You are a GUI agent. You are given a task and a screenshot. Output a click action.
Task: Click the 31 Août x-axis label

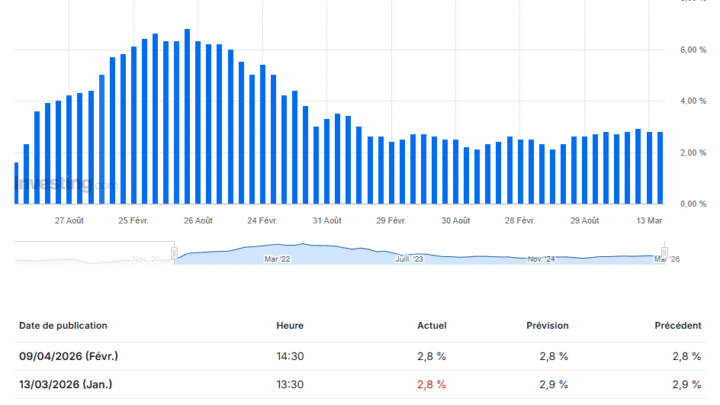[x=326, y=220]
